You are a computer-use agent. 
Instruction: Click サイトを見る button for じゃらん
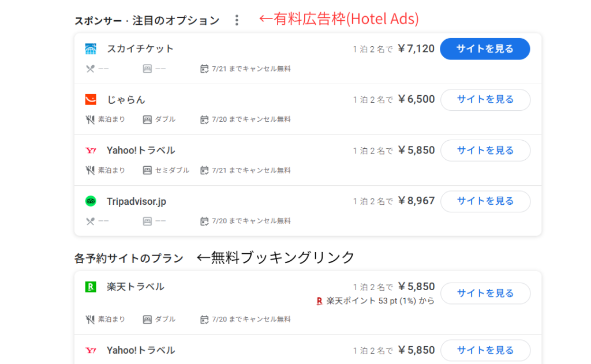point(485,99)
